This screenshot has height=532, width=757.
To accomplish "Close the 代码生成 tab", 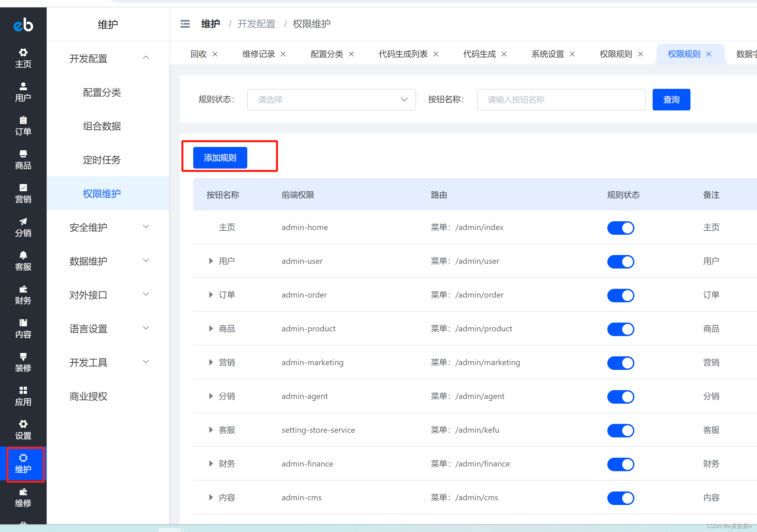I will (x=504, y=54).
